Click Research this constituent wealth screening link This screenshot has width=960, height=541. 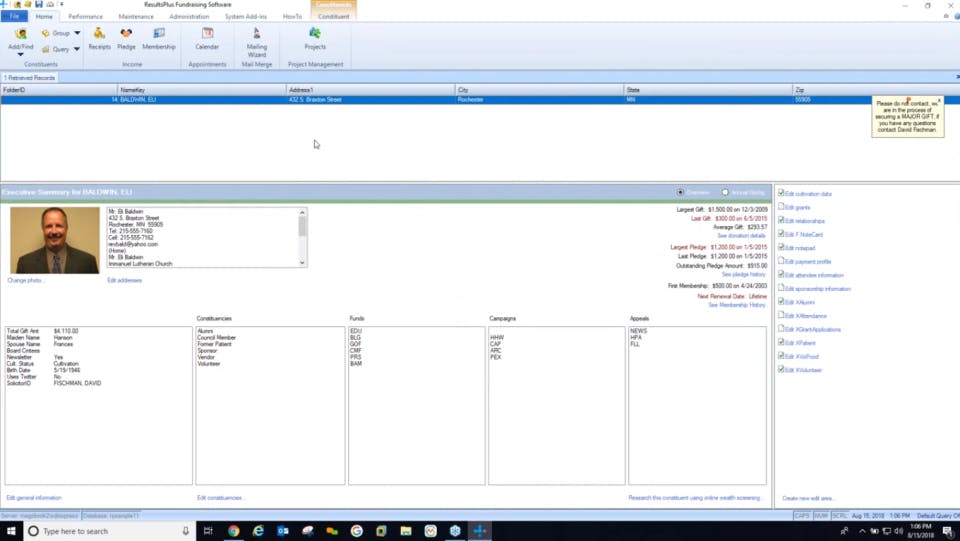coord(695,498)
